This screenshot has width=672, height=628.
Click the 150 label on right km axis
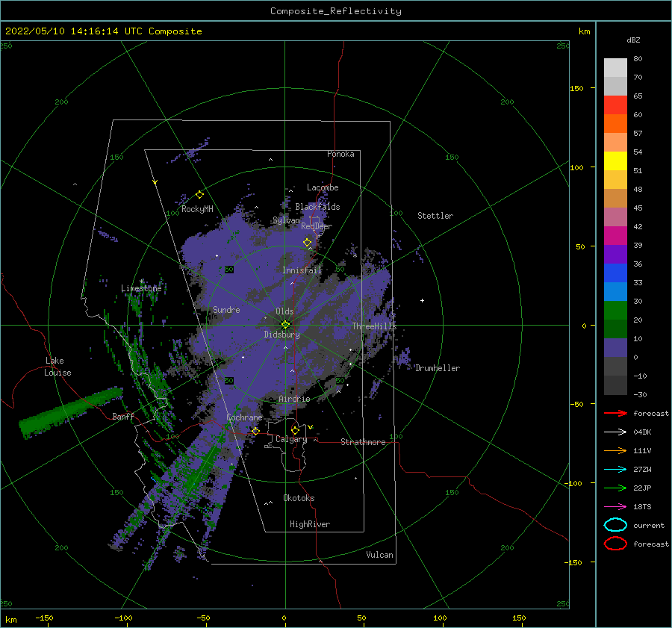pos(576,88)
